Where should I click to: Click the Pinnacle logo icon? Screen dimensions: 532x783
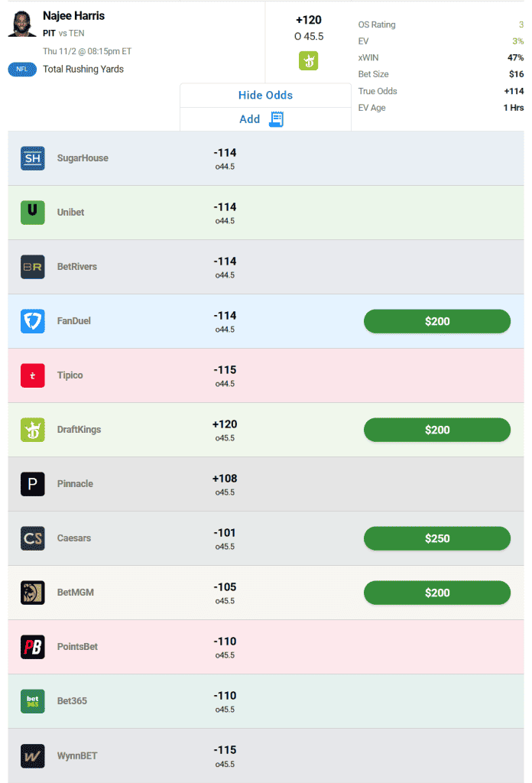pos(33,484)
